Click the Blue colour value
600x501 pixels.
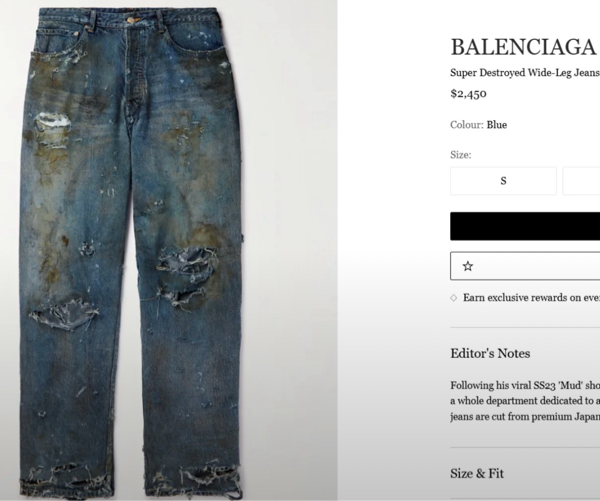point(497,125)
